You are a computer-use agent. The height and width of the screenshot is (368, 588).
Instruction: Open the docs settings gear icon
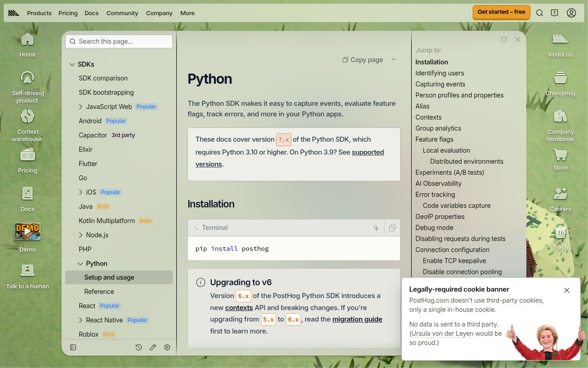click(167, 347)
